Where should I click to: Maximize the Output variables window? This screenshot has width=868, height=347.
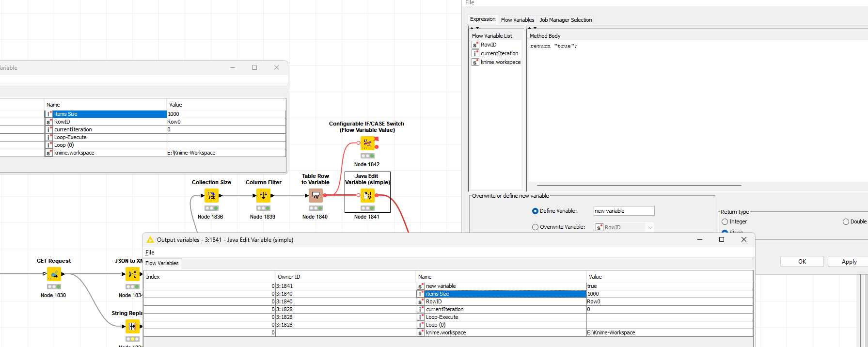722,239
